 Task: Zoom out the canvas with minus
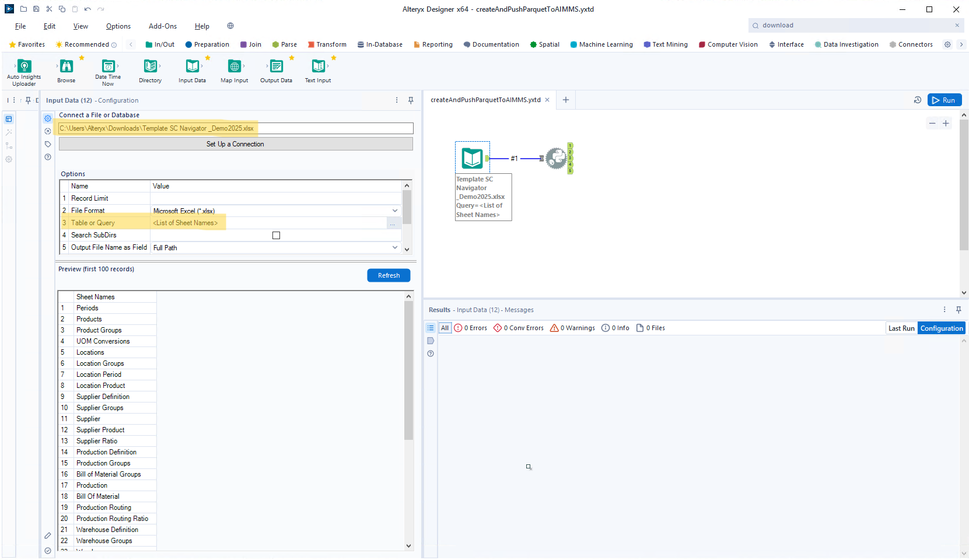pyautogui.click(x=932, y=123)
